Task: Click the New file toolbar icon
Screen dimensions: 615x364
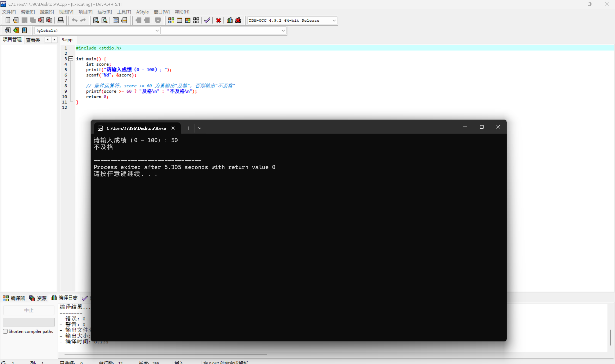Action: point(8,20)
